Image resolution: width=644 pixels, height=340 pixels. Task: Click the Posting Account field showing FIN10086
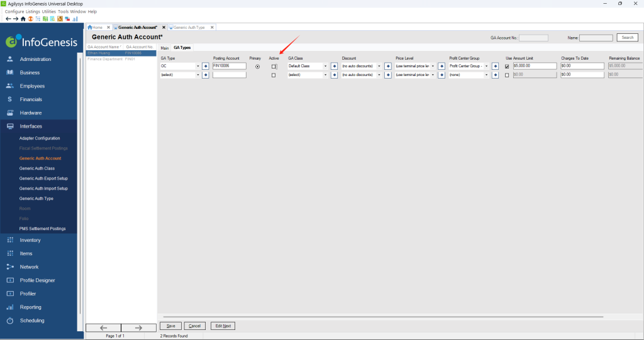click(x=229, y=66)
